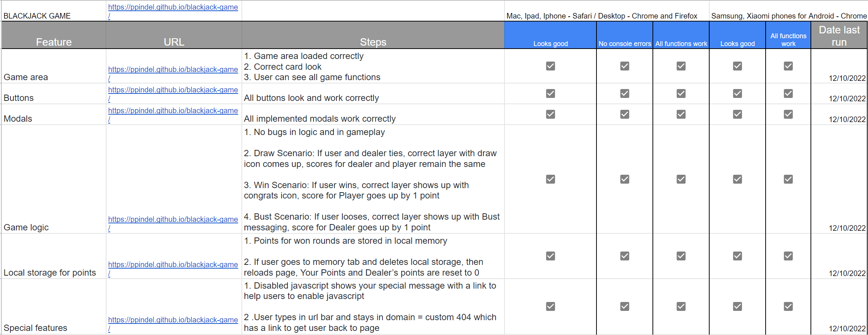Image resolution: width=868 pixels, height=335 pixels.
Task: Open the Special features row URL link
Action: click(173, 320)
